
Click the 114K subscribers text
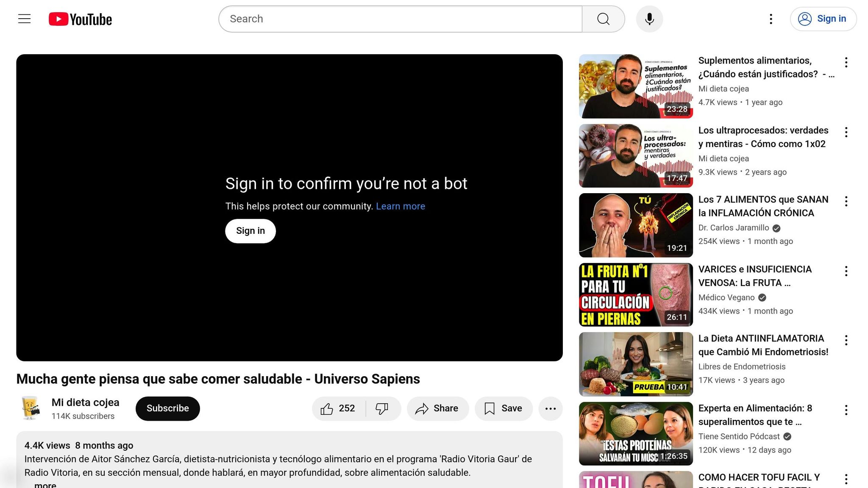tap(83, 416)
